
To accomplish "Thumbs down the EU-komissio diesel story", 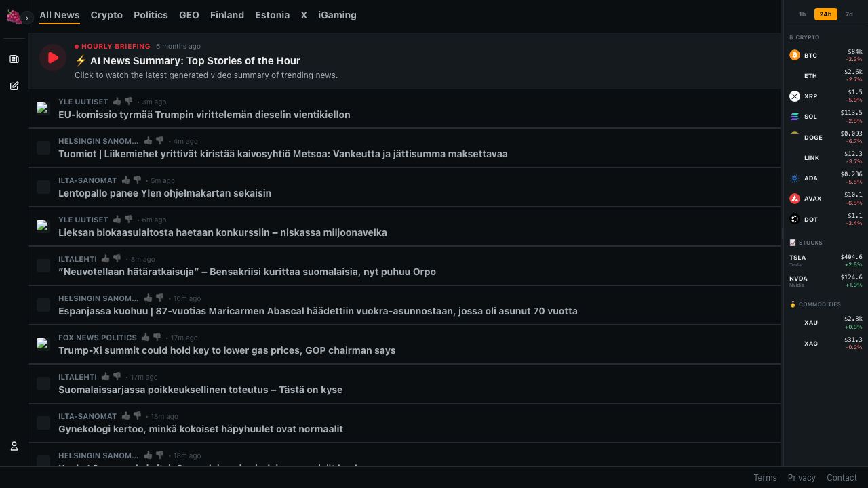I will tap(129, 102).
